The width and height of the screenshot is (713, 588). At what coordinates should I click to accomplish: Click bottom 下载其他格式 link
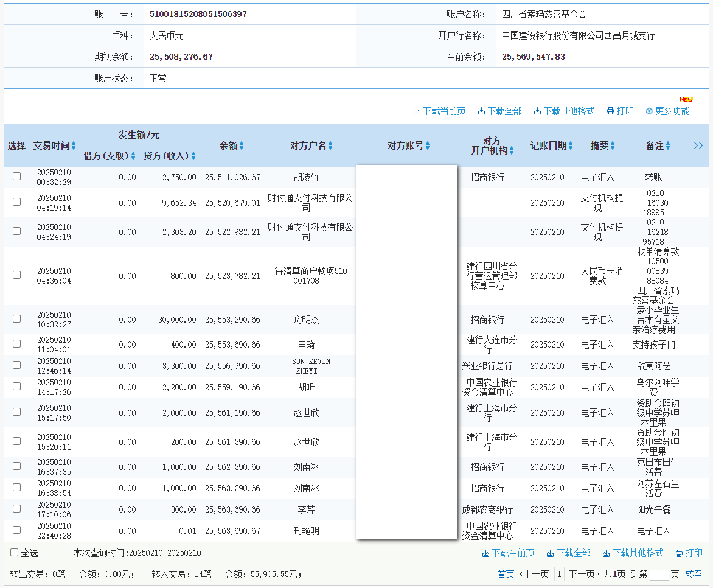click(x=638, y=553)
